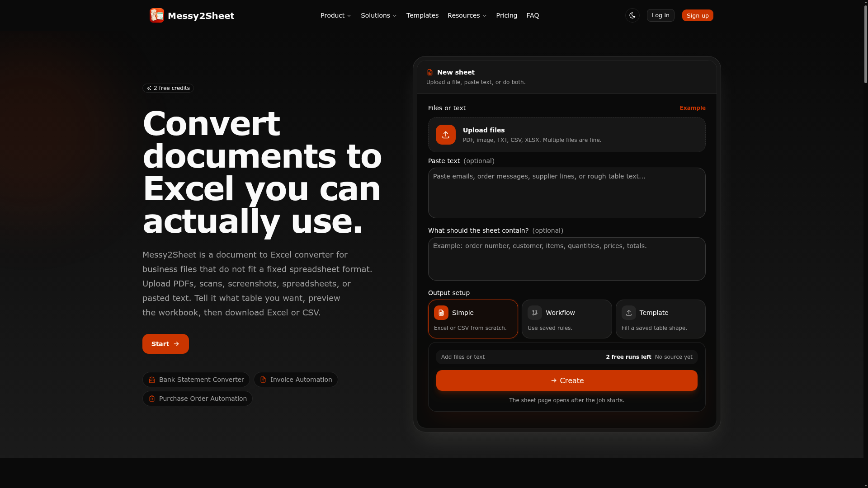
Task: Click the Log in button
Action: coord(660,15)
